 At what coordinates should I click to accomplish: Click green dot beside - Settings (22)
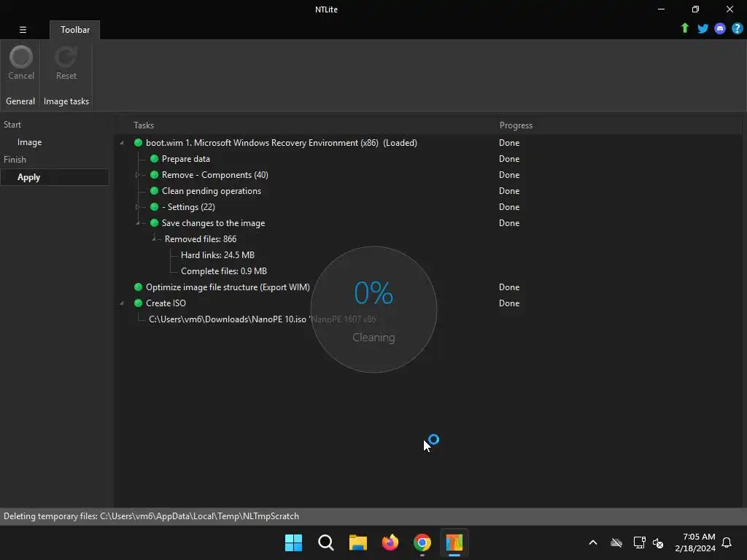click(x=154, y=206)
